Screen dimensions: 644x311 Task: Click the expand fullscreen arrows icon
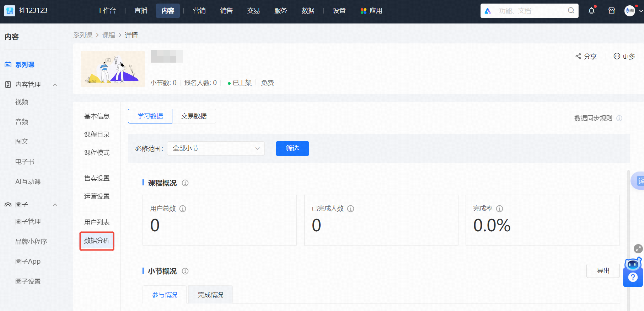[x=638, y=249]
